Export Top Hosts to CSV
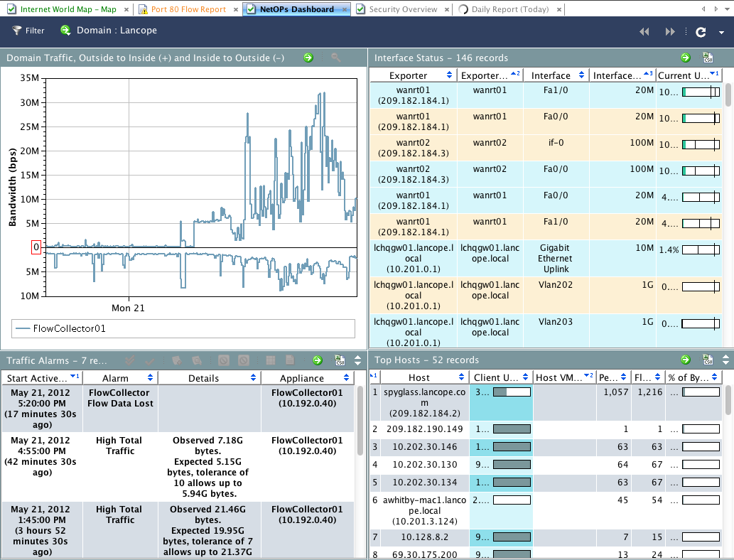Image resolution: width=734 pixels, height=560 pixels. tap(708, 360)
